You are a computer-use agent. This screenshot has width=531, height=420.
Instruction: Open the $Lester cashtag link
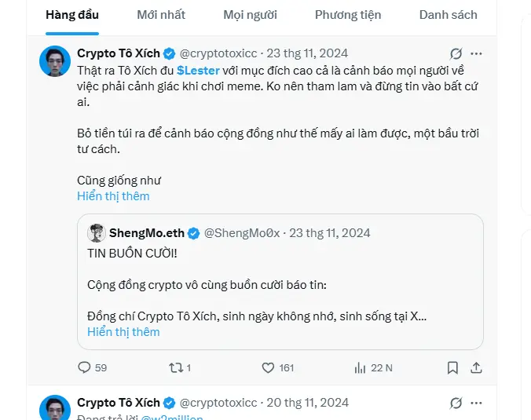[x=198, y=70]
